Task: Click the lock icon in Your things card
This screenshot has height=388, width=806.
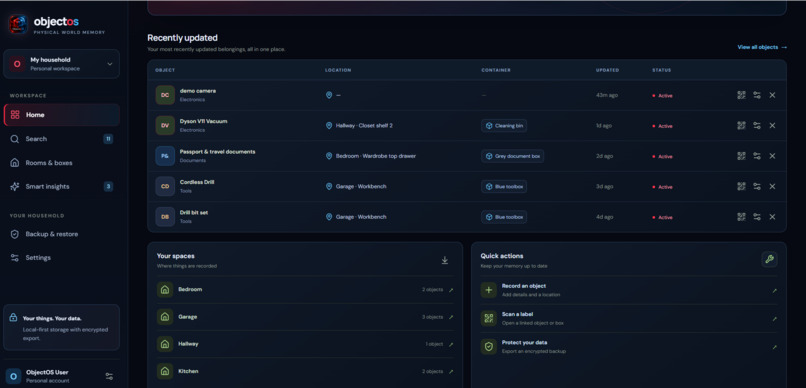Action: (x=13, y=318)
